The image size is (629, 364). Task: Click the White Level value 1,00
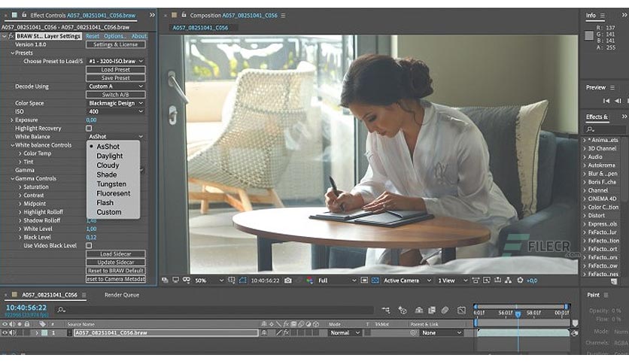(x=91, y=229)
